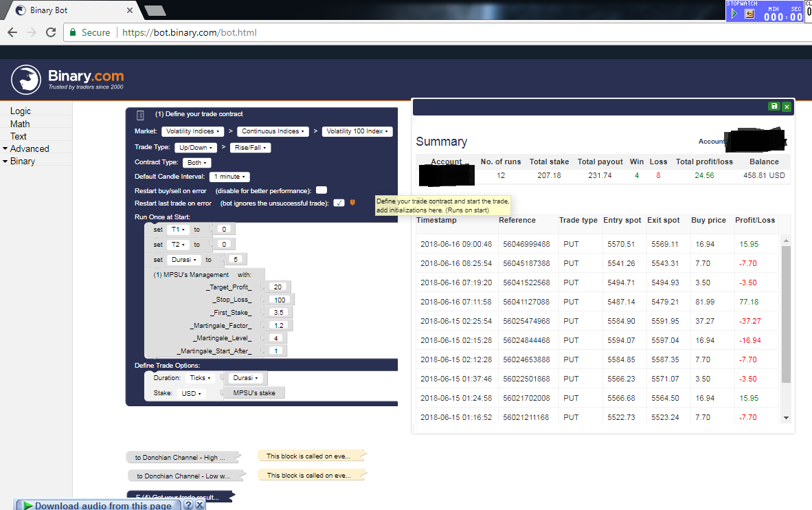Click the Balance value 458.81 USD

click(x=764, y=176)
